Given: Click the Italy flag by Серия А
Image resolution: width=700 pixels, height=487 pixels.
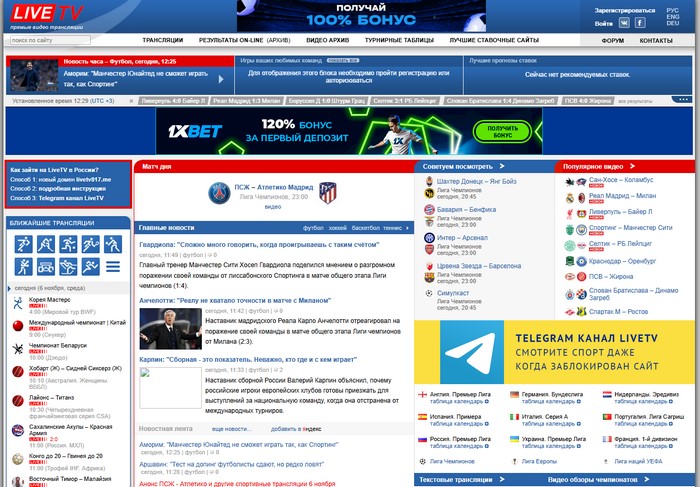Looking at the screenshot, I should [x=514, y=417].
